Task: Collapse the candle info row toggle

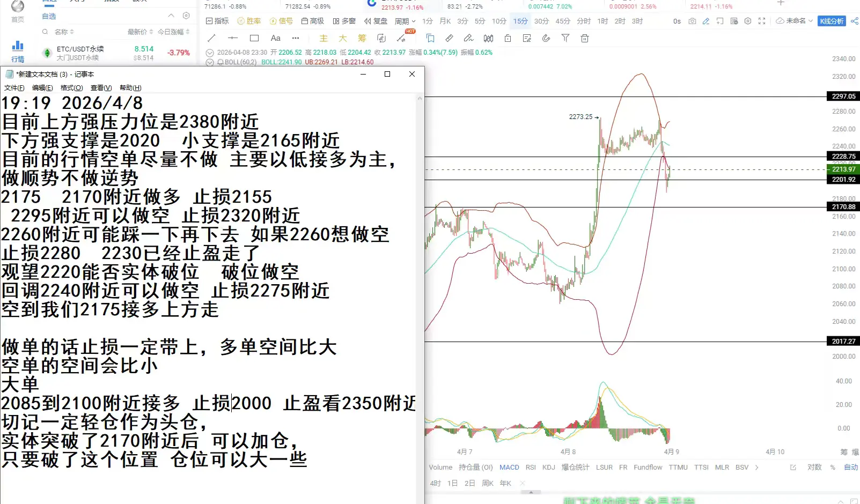Action: (210, 53)
